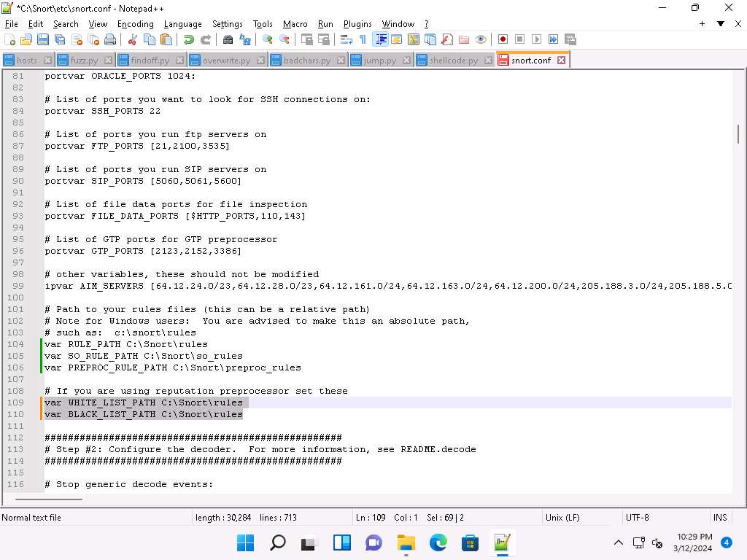
Task: Open a file with the Open toolbar icon
Action: 25,39
